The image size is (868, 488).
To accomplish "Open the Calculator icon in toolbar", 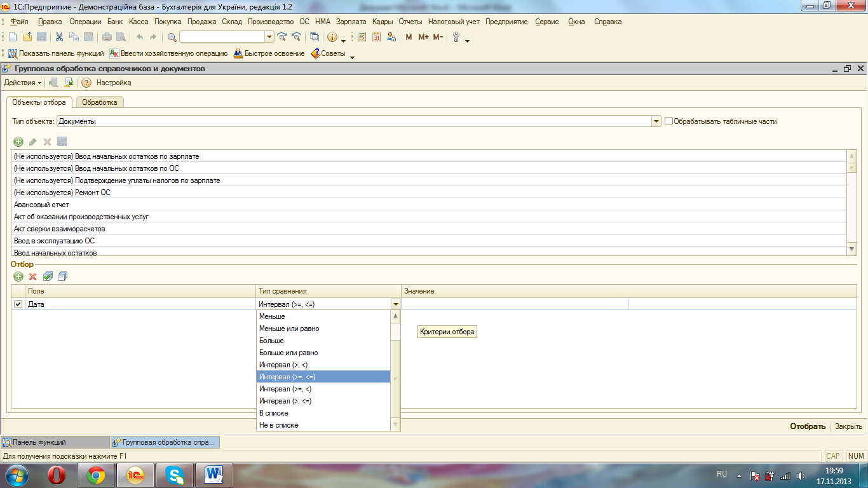I will 362,37.
